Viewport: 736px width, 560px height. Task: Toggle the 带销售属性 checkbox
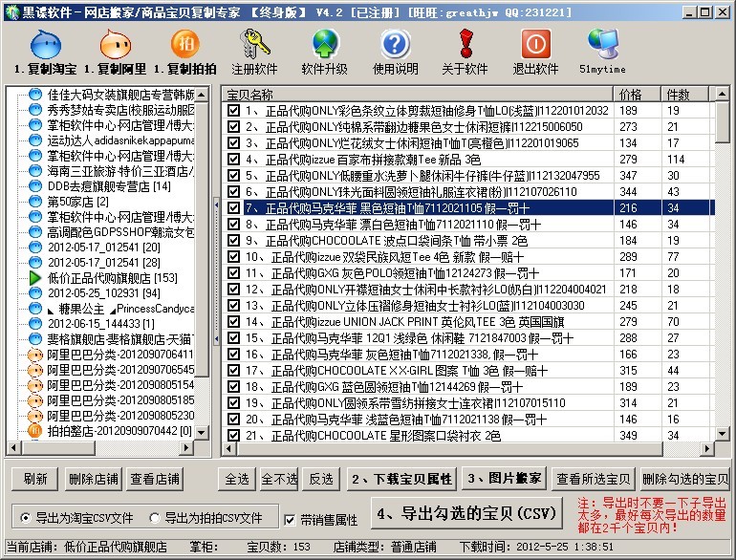290,520
